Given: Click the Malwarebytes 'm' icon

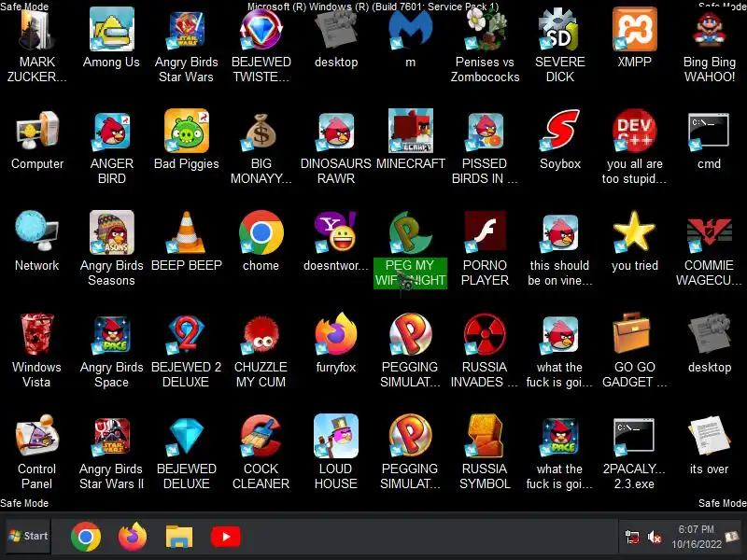Looking at the screenshot, I should coord(410,30).
